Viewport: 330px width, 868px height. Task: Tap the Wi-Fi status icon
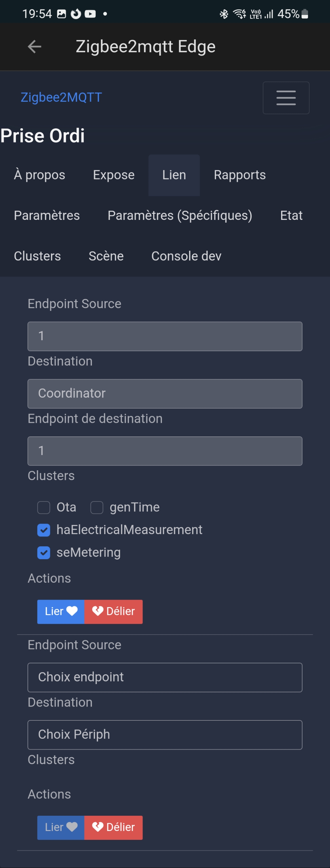coord(239,14)
